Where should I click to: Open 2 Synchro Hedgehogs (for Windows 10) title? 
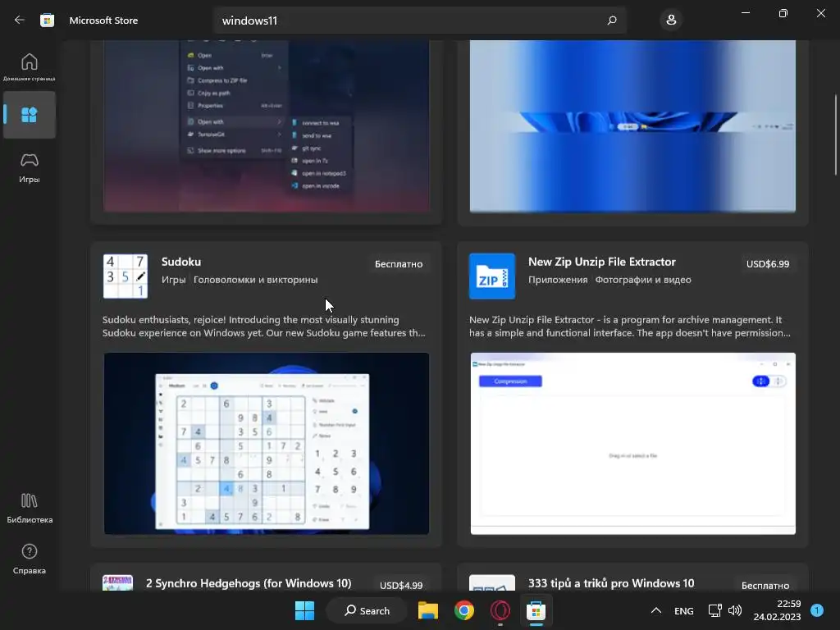click(x=249, y=583)
